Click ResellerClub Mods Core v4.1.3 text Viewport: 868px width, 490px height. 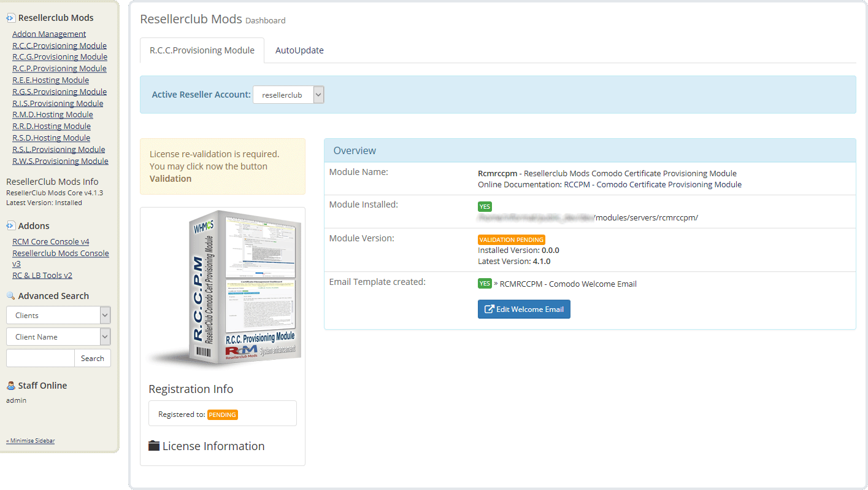point(55,193)
